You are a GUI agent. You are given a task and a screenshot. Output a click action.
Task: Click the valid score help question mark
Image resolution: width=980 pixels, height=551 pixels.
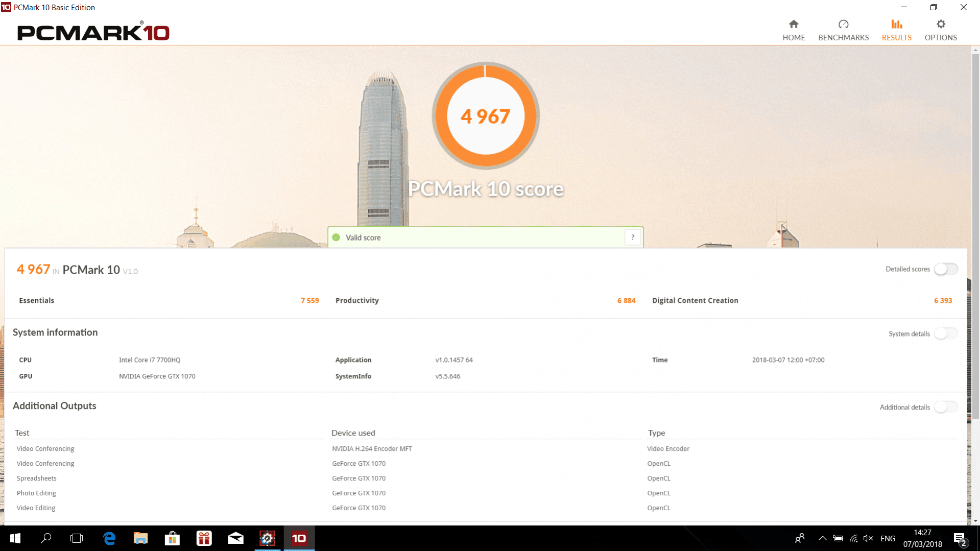tap(632, 237)
